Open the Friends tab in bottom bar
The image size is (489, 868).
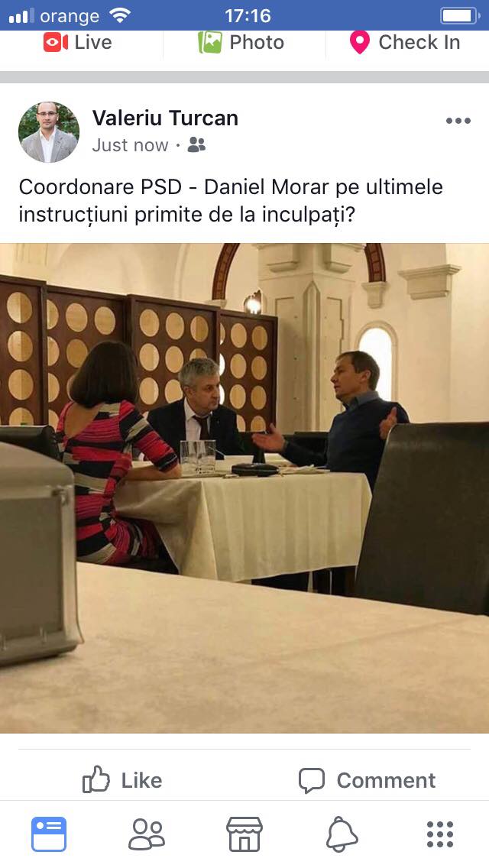tap(147, 834)
